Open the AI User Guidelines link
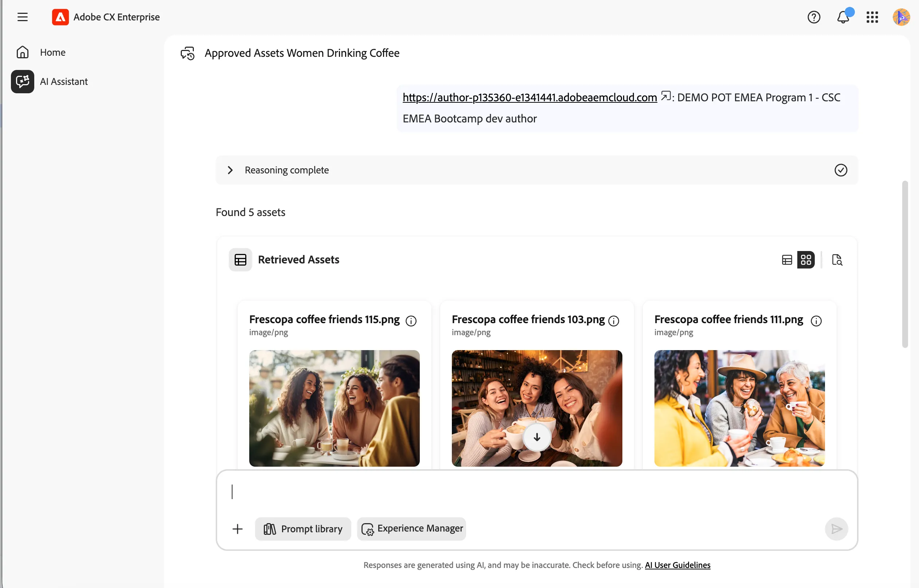The image size is (919, 588). [x=677, y=565]
